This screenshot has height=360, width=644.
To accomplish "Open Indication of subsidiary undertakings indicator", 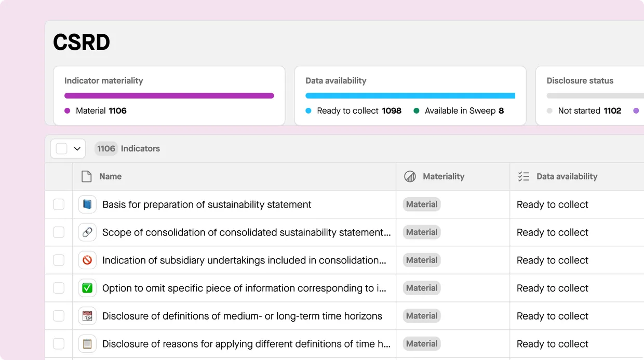I will tap(244, 260).
